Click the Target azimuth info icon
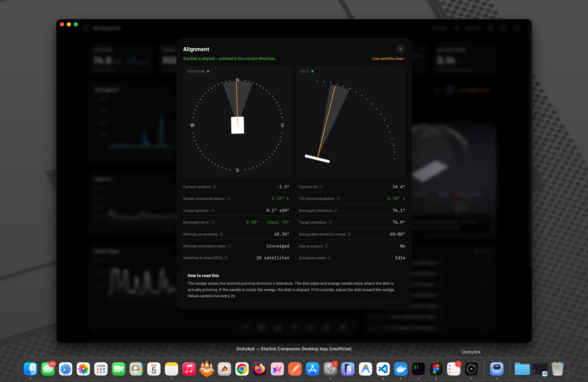Image resolution: width=588 pixels, height=382 pixels. [212, 210]
